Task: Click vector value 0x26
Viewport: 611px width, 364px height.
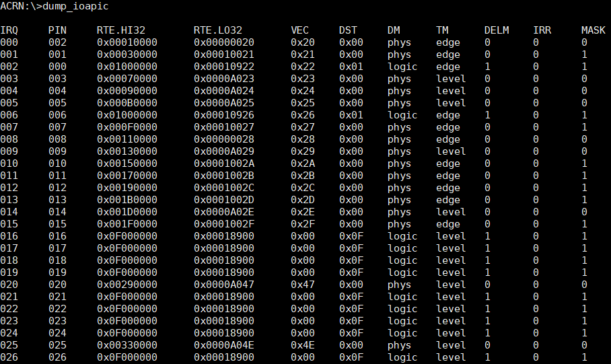Action: point(303,115)
